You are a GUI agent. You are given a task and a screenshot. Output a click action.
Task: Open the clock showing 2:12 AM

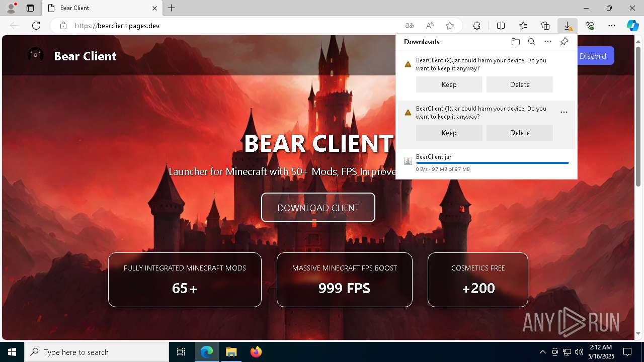[601, 352]
